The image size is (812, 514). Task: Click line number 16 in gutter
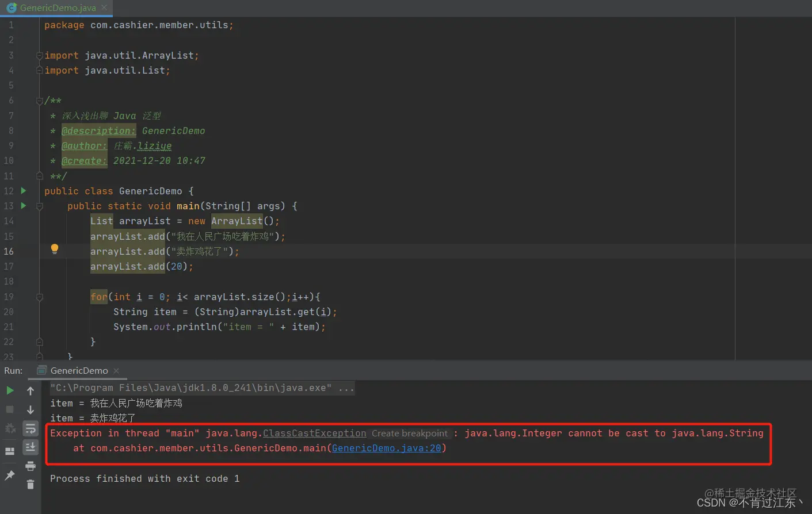tap(9, 251)
